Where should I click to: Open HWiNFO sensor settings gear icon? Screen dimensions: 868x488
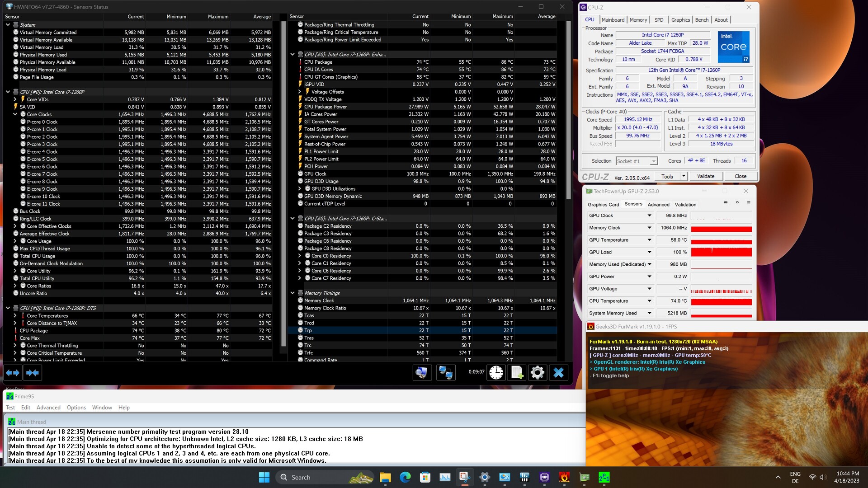(x=538, y=372)
